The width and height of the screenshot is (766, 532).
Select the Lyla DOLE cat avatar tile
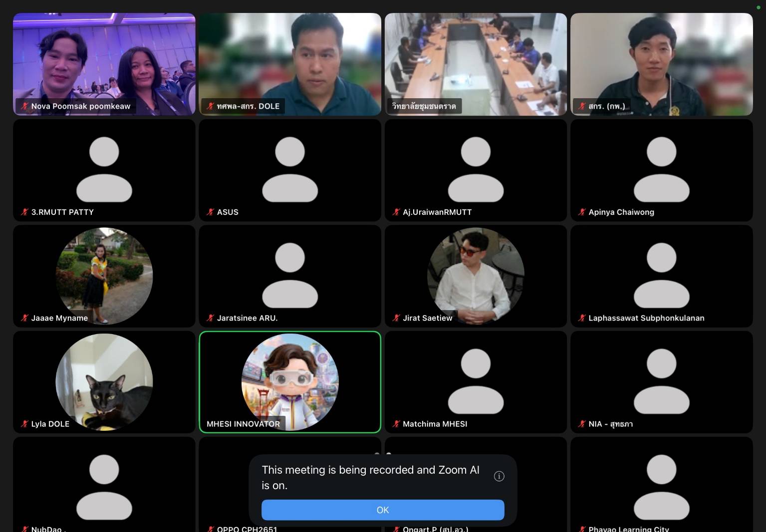tap(104, 382)
